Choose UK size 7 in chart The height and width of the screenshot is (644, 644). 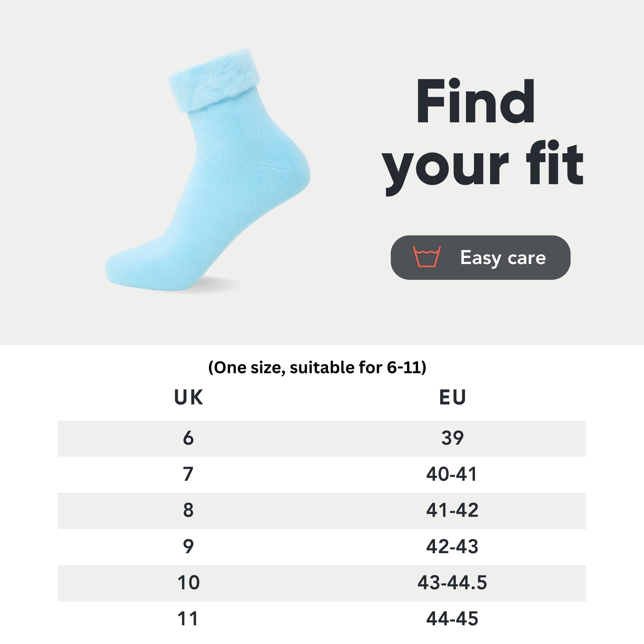pyautogui.click(x=188, y=474)
